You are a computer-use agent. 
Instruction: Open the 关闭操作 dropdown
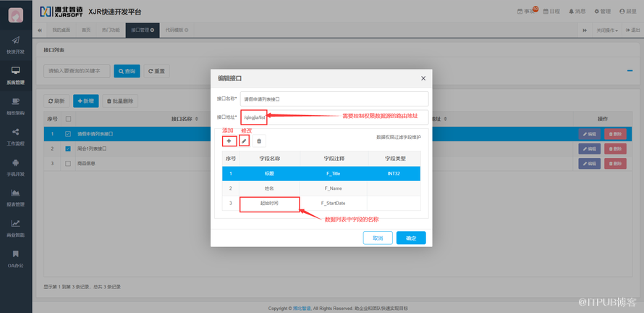point(607,30)
